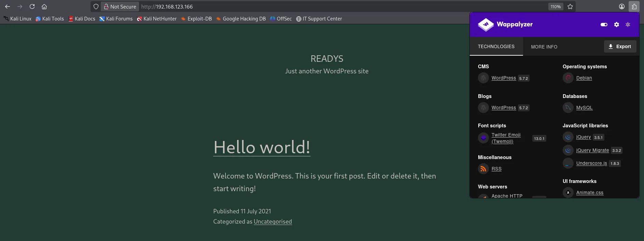This screenshot has width=644, height=241.
Task: Open the Not Secure connection info
Action: (120, 6)
